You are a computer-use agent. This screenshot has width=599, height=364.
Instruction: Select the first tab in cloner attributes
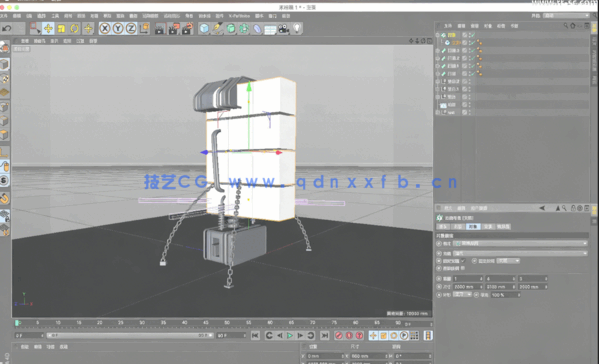pyautogui.click(x=443, y=226)
